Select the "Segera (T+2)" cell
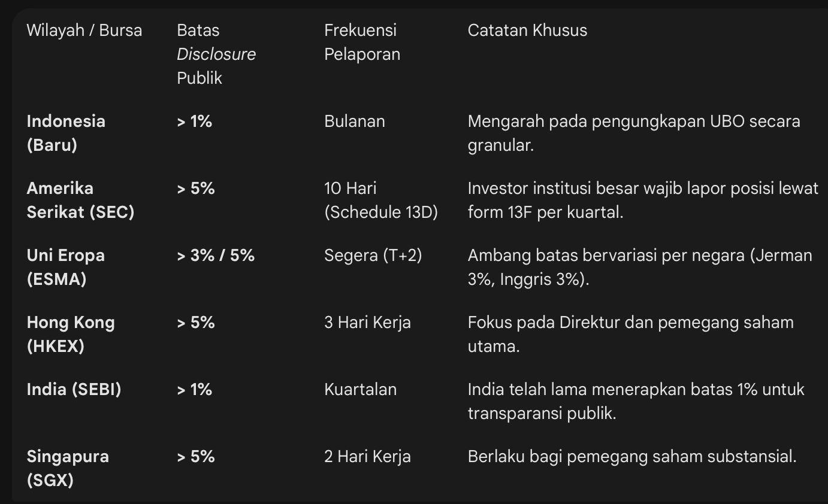 pos(373,256)
